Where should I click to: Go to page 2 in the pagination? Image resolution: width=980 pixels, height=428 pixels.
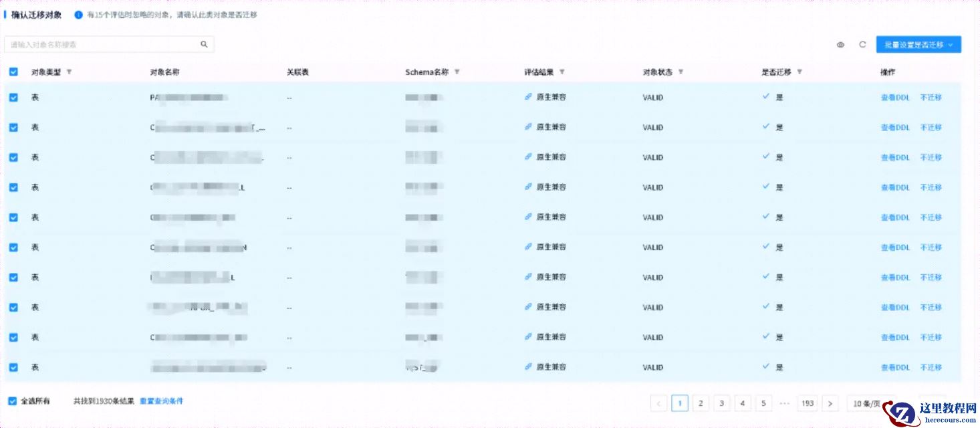[x=701, y=403]
